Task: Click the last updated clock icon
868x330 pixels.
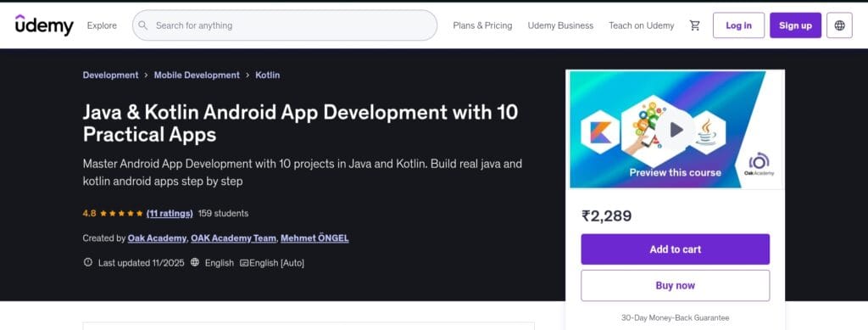Action: point(87,262)
